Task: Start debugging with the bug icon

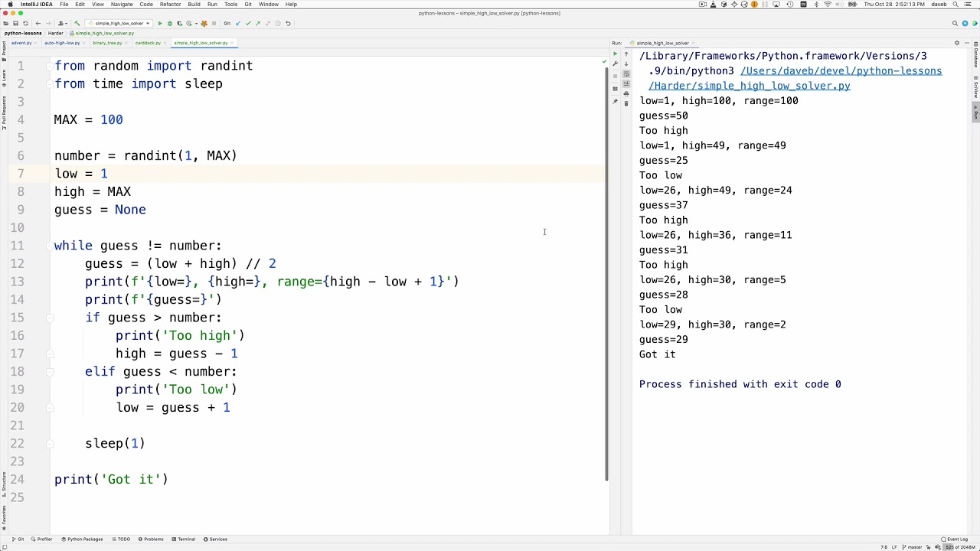Action: [170, 24]
